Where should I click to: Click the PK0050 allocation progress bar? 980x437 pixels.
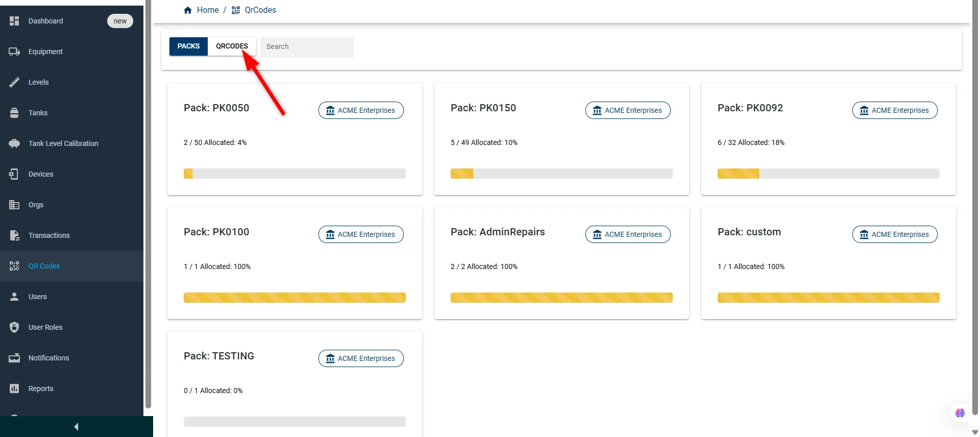(295, 174)
